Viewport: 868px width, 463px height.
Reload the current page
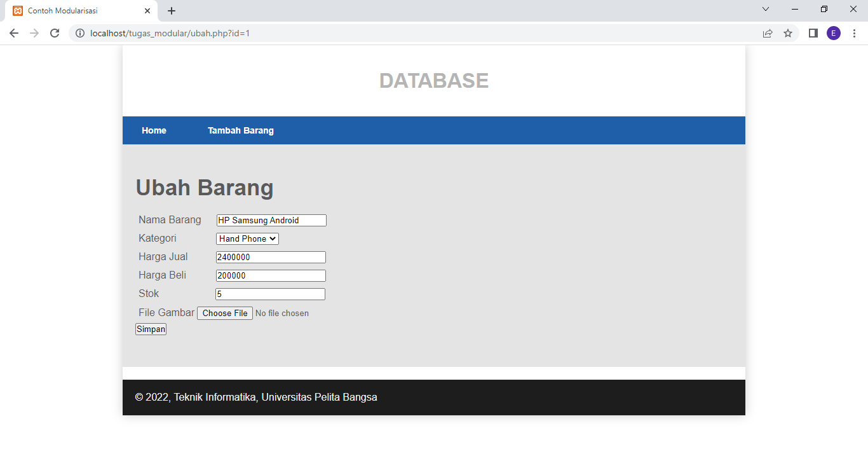[54, 33]
